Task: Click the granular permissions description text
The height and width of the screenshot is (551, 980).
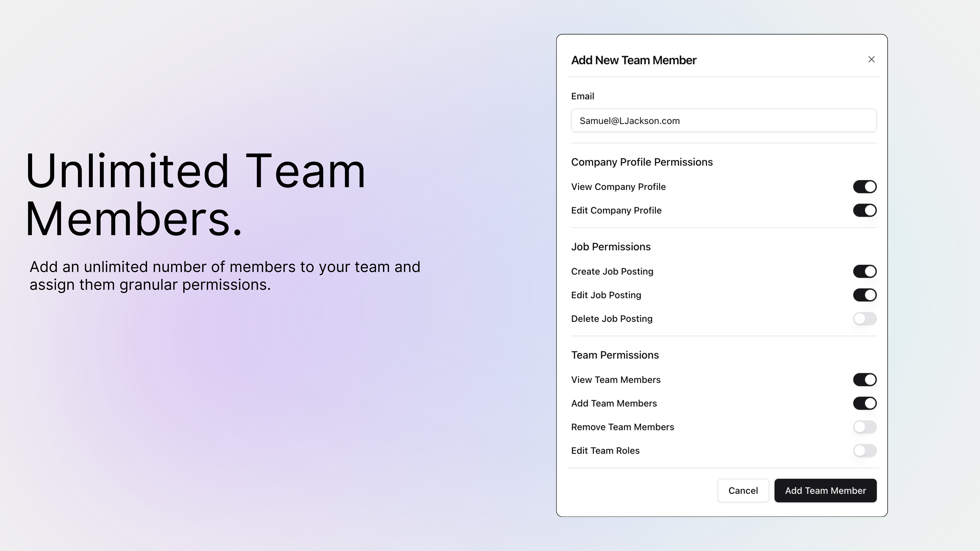Action: coord(225,276)
